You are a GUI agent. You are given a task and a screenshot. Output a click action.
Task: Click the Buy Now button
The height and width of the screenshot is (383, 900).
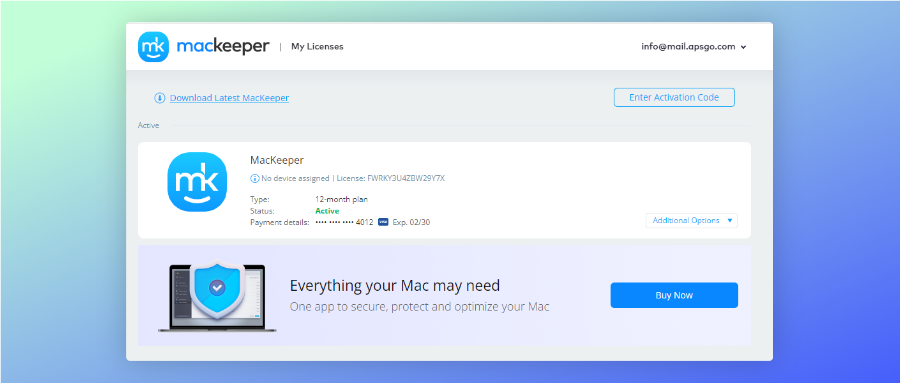[x=674, y=295]
